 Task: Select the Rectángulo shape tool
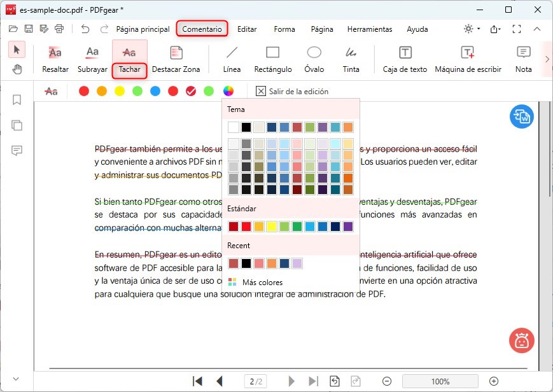(273, 59)
